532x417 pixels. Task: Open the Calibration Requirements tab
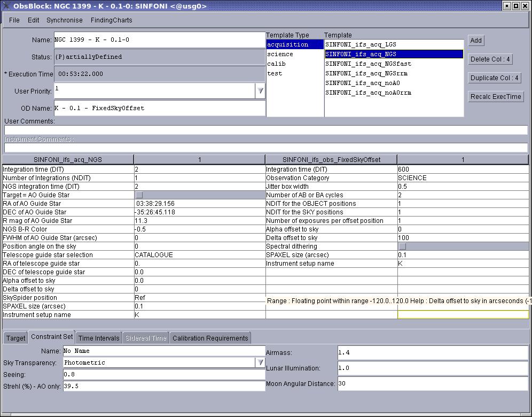[x=210, y=338]
